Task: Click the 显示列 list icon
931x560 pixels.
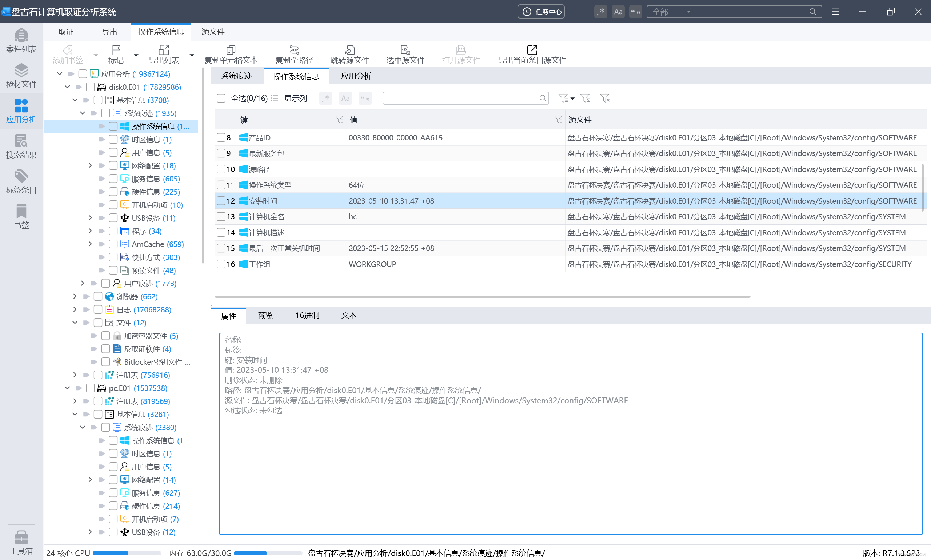Action: (275, 98)
